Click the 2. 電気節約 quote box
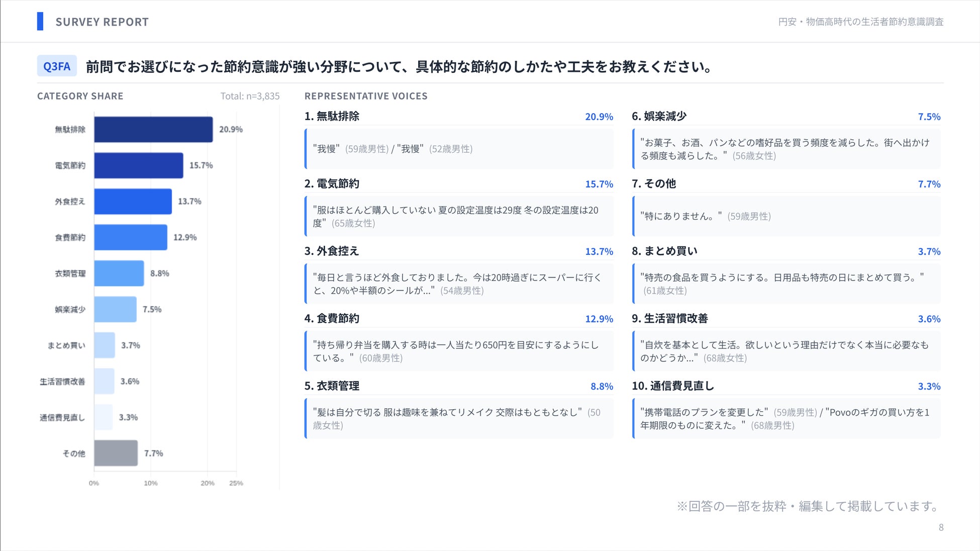 [x=459, y=217]
